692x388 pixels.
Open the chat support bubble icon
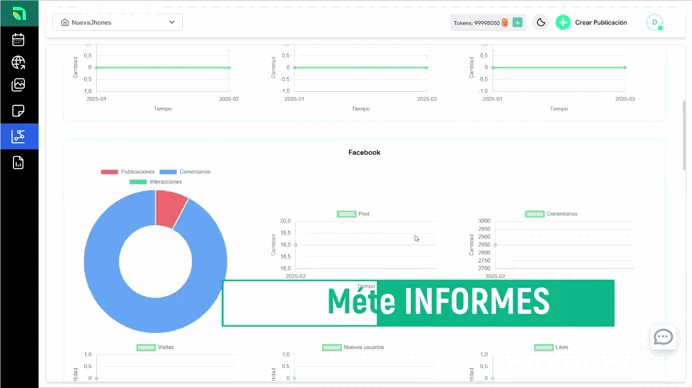coord(663,337)
